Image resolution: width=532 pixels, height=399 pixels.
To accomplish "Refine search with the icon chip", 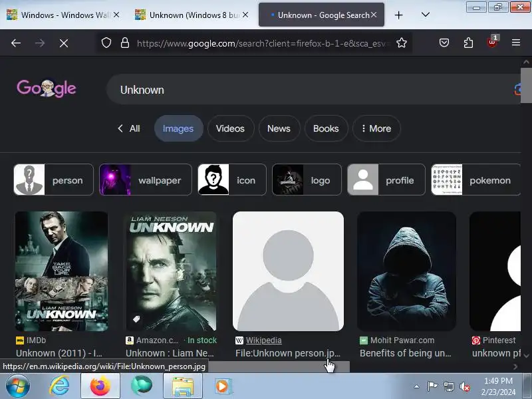I will (x=232, y=180).
